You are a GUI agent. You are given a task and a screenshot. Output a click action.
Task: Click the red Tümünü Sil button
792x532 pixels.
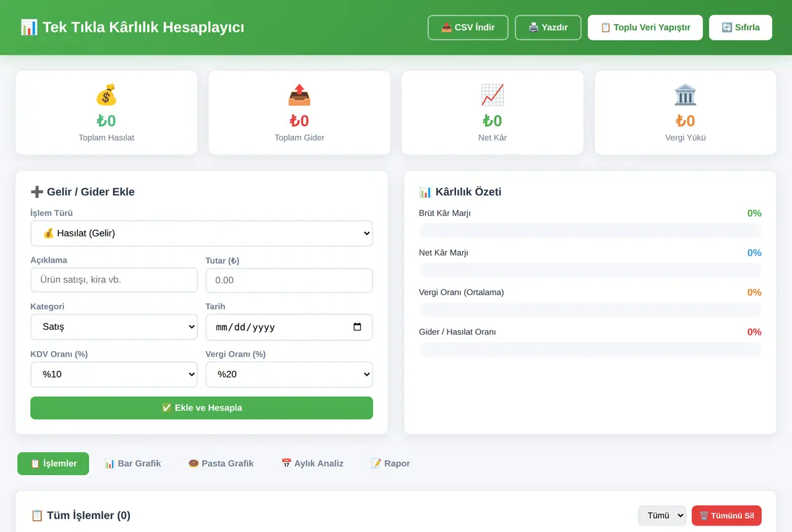727,515
